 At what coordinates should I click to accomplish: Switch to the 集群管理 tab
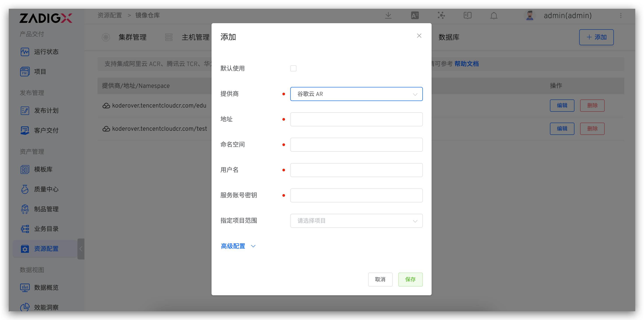click(132, 37)
